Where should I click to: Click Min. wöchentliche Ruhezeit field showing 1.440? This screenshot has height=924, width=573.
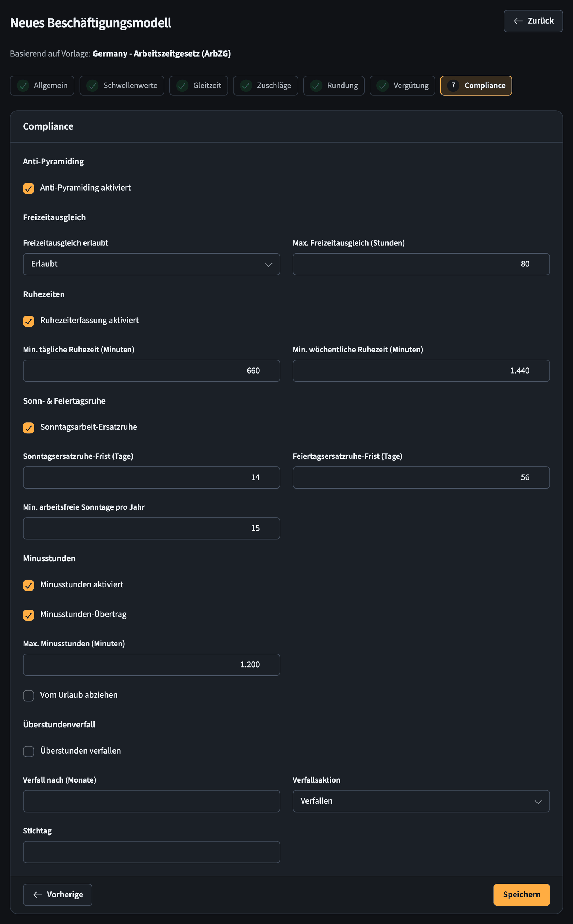point(421,371)
